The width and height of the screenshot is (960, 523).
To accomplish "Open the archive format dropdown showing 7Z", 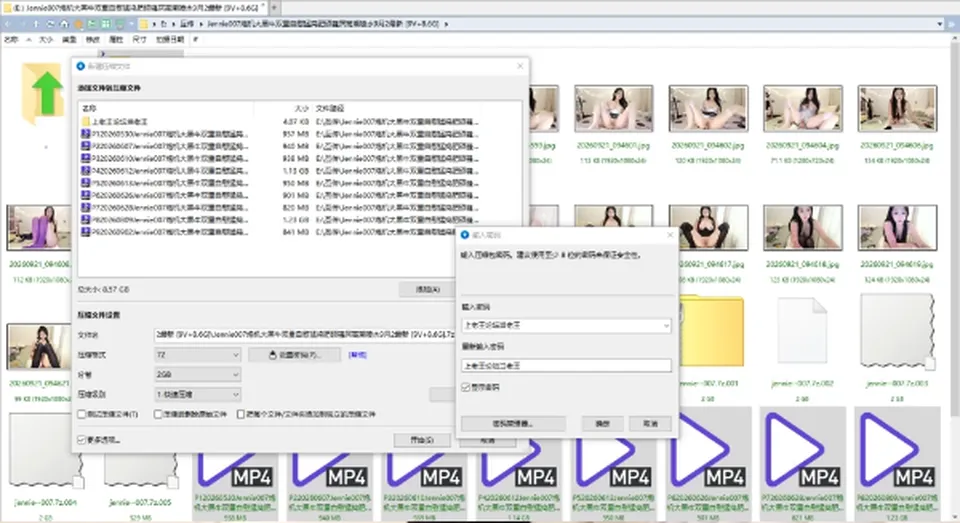I will click(x=197, y=355).
